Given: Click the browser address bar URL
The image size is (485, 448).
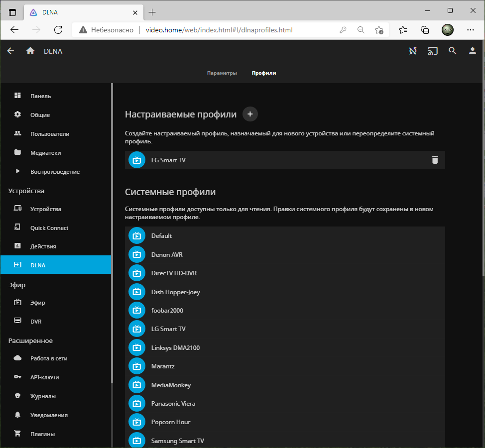Looking at the screenshot, I should [219, 30].
